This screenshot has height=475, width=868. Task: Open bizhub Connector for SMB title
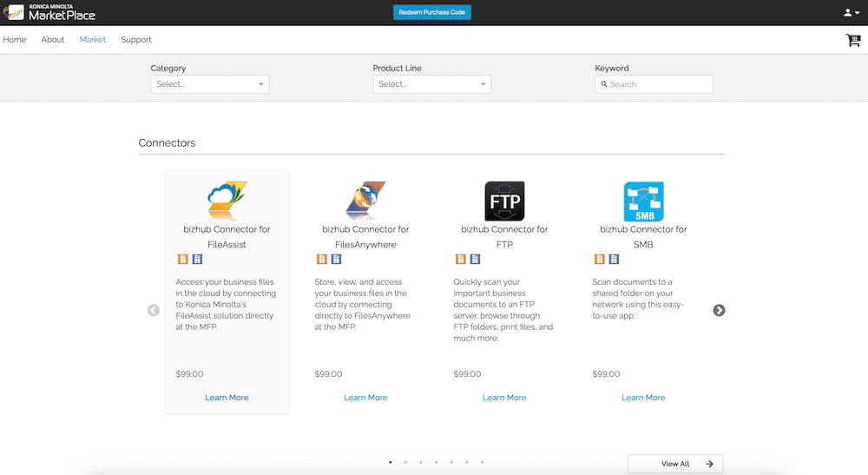(643, 237)
